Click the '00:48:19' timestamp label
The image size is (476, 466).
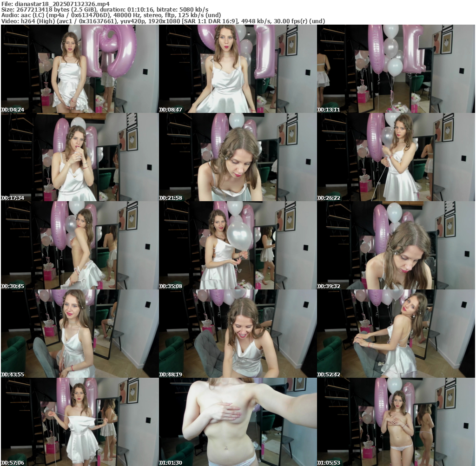click(x=171, y=374)
